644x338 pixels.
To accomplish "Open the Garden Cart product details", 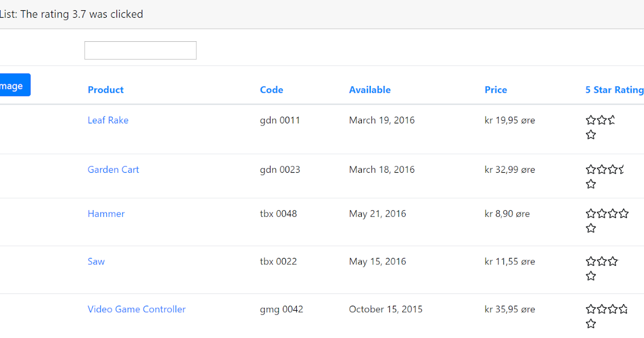I will 113,170.
